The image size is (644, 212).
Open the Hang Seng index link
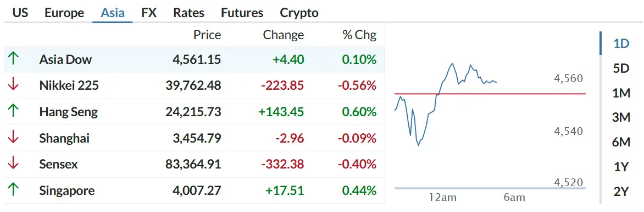pyautogui.click(x=69, y=112)
